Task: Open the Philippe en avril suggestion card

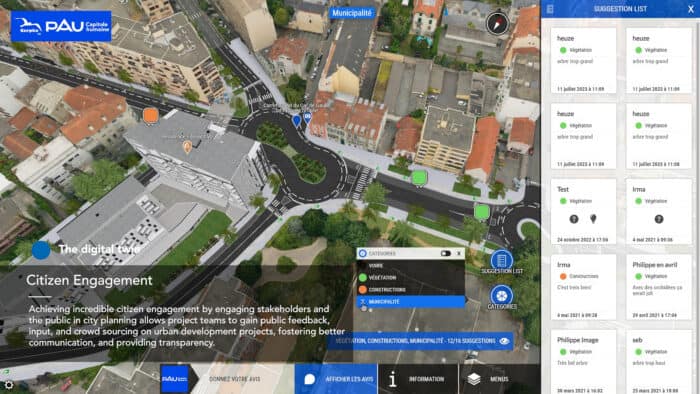Action: tap(658, 287)
